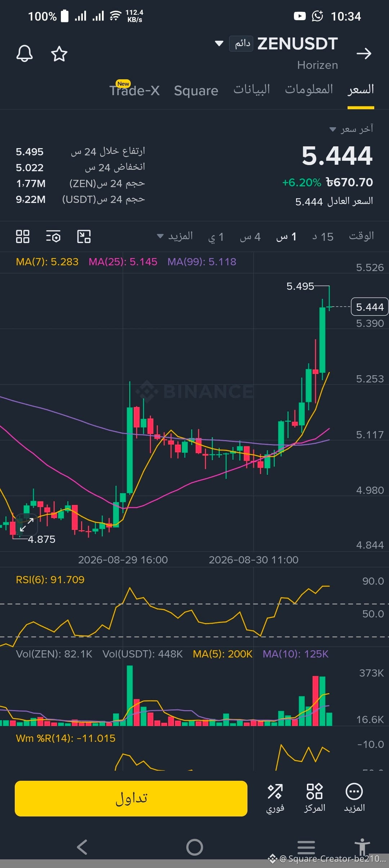This screenshot has width=389, height=868.
Task: Tap the accessibility shortcut icon
Action: point(362,846)
